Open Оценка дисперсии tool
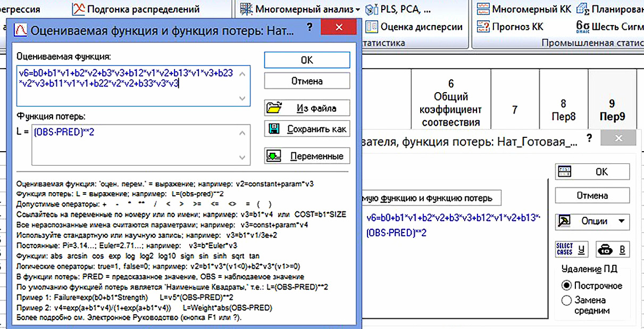Viewport: 644px width, 329px height. coord(372,26)
